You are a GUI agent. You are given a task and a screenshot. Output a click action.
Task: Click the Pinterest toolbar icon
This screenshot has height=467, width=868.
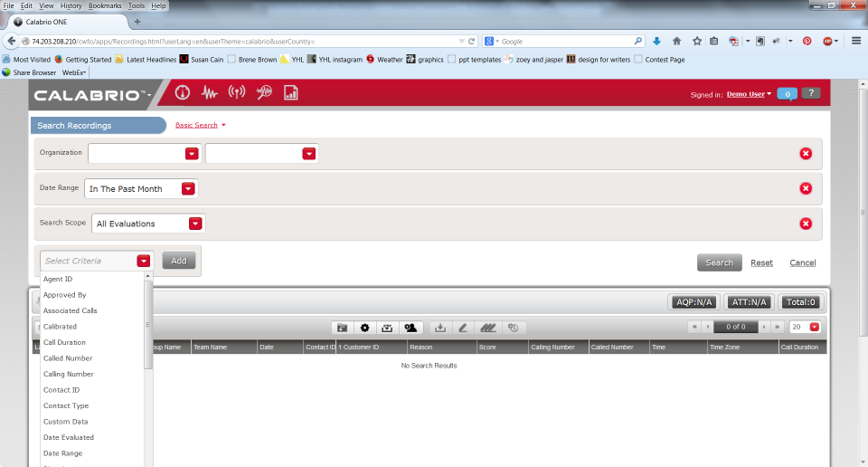point(807,41)
